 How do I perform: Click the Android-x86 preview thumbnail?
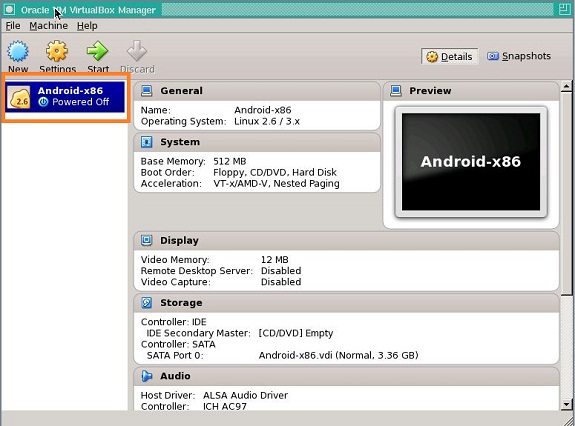tap(471, 162)
